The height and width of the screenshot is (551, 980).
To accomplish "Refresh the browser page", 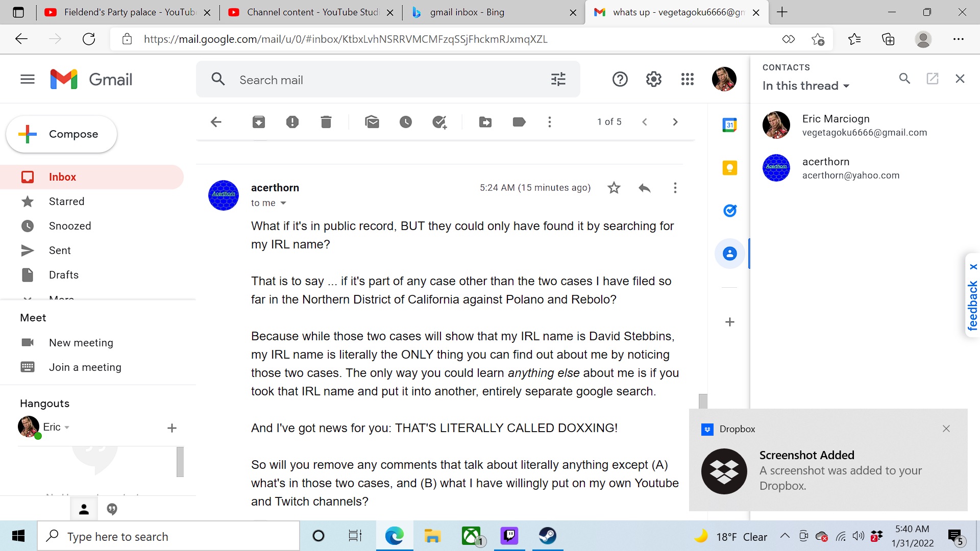I will (x=89, y=39).
